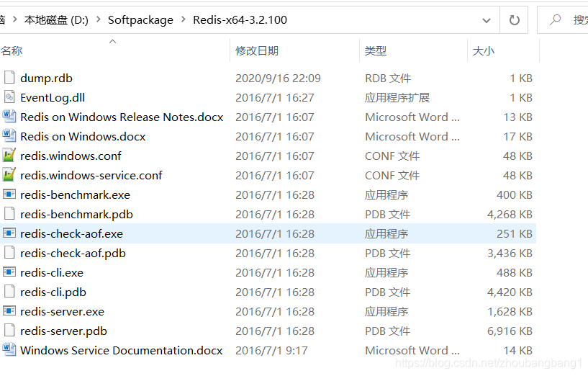Select the redis.windows.conf file name

71,156
